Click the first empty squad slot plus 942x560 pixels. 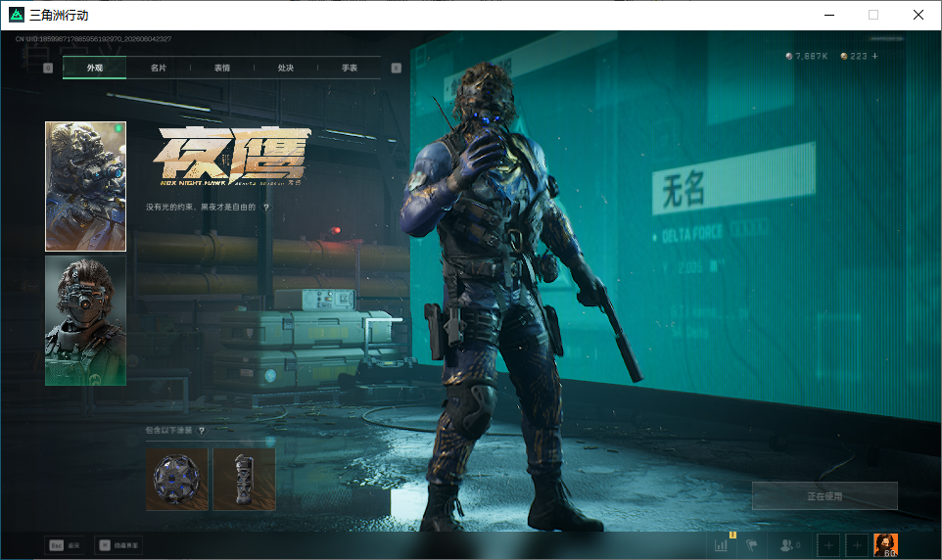point(828,545)
